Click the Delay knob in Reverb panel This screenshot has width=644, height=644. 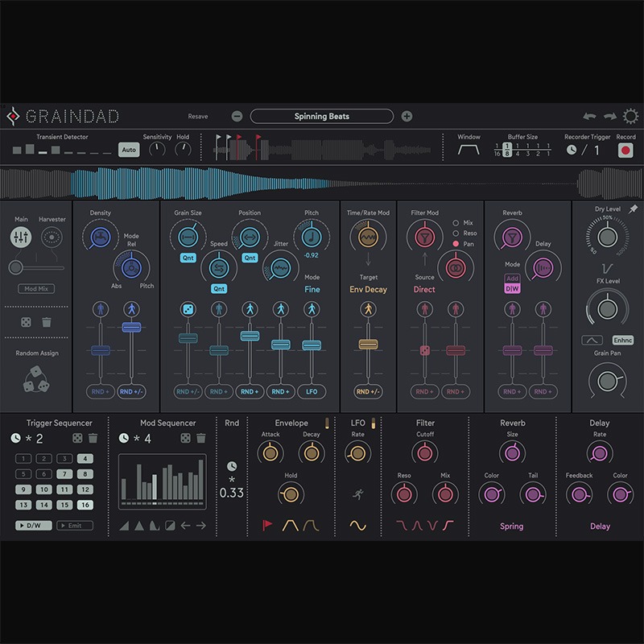pos(543,268)
